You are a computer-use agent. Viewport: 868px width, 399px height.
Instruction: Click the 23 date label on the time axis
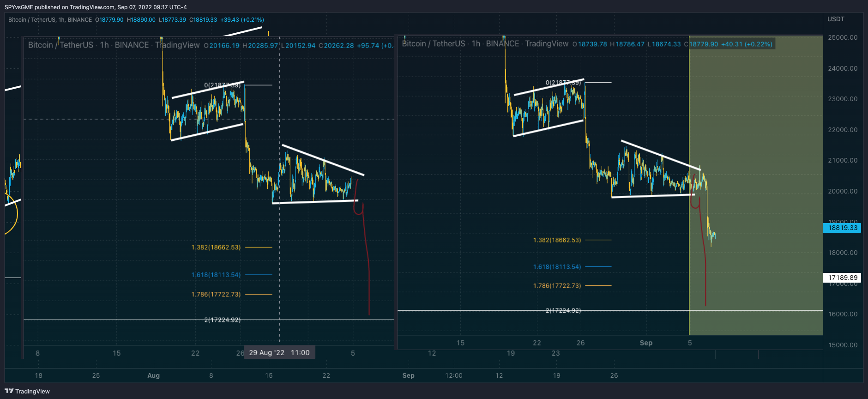tap(555, 353)
